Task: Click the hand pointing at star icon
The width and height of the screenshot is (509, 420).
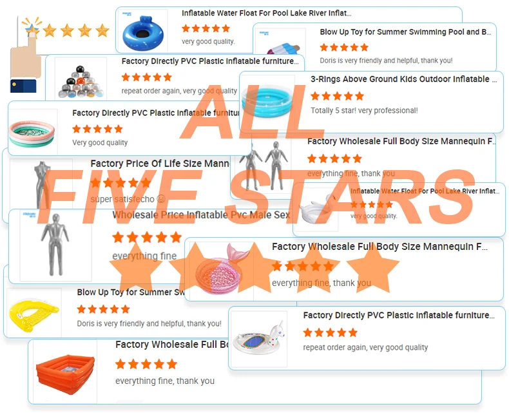Action: click(x=25, y=55)
